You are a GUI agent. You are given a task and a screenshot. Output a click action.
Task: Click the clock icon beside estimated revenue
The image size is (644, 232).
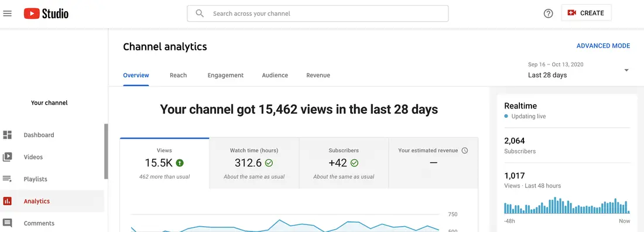click(x=464, y=151)
